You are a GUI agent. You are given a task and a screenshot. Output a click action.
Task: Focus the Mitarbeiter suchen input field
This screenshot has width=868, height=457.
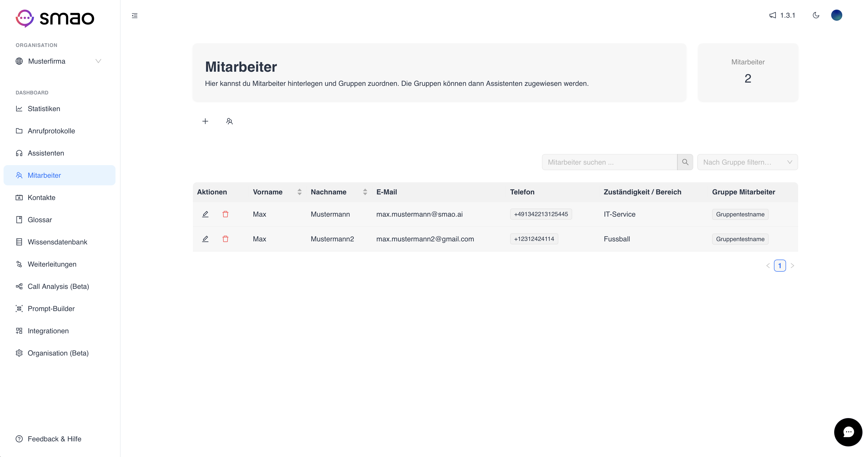pos(609,162)
